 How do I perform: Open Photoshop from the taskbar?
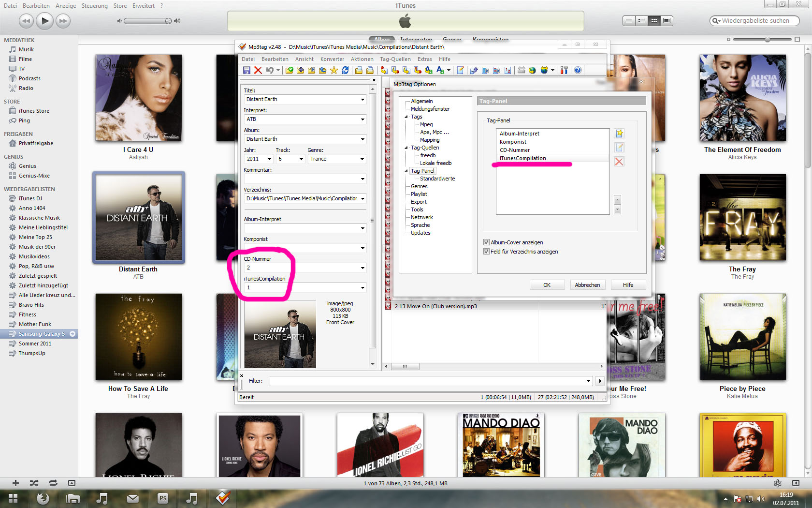[163, 498]
